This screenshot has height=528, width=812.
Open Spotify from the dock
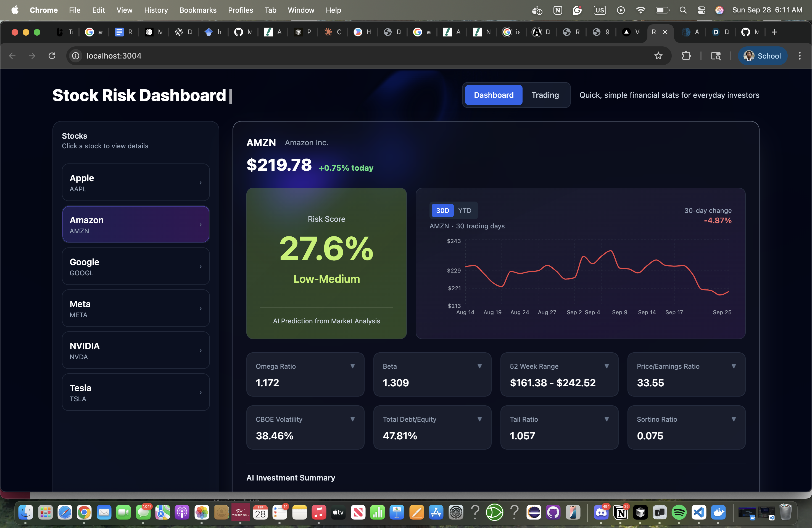[679, 512]
